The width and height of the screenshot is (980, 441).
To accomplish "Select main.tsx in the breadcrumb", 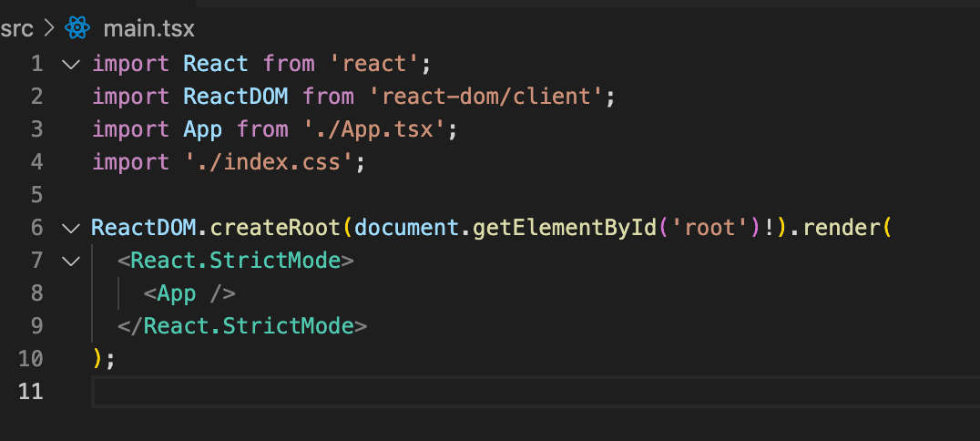I will pyautogui.click(x=148, y=29).
